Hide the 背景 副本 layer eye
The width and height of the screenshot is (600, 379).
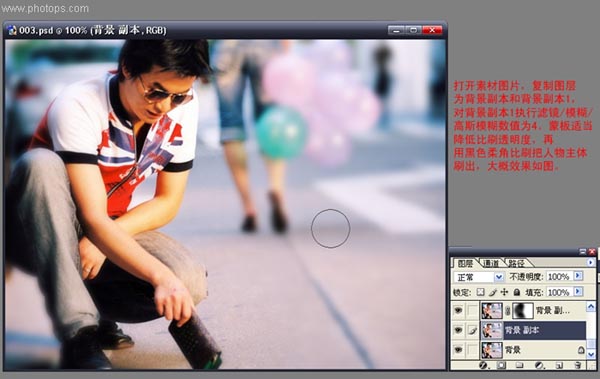click(x=458, y=330)
